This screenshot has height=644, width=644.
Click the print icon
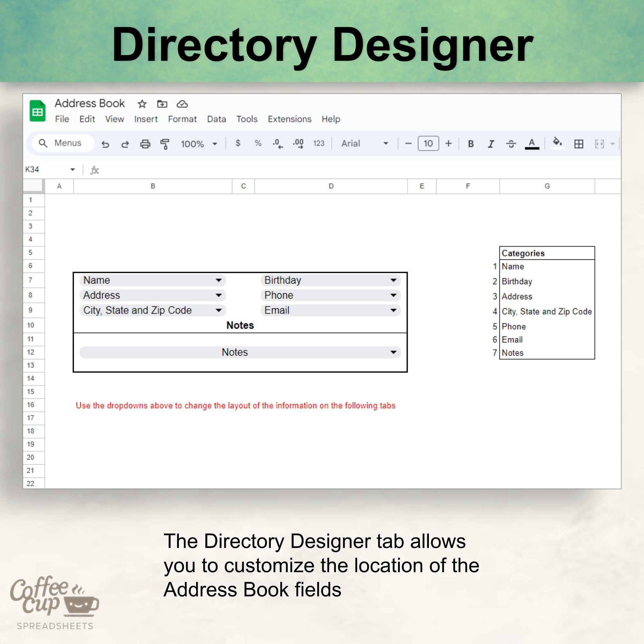point(145,144)
